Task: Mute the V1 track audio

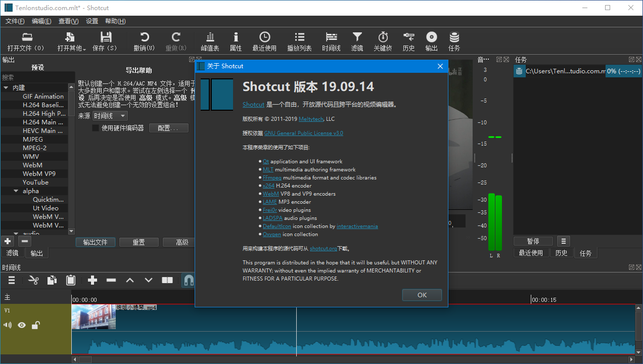Action: [8, 325]
